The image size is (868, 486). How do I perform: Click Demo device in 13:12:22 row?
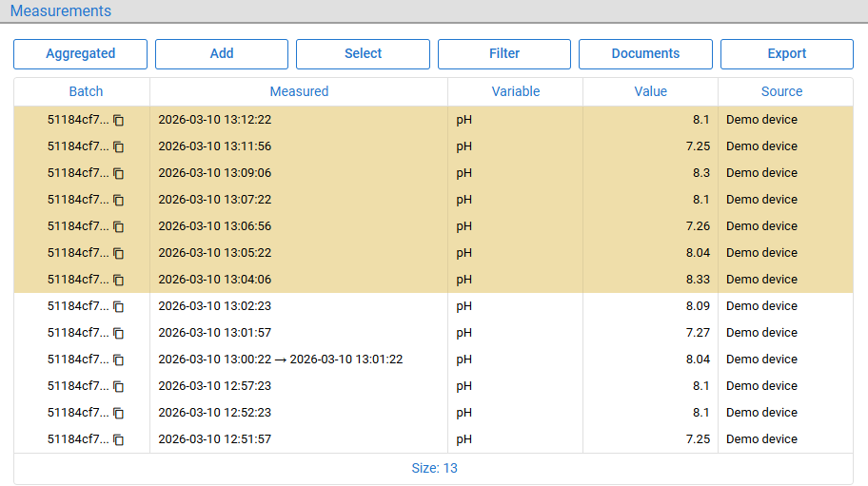coord(761,120)
